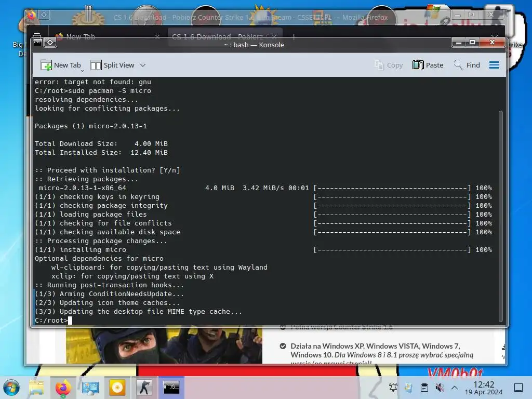Screen dimensions: 532x399
Task: Close the CS 1.6 Download Firefox tab
Action: coord(274,36)
